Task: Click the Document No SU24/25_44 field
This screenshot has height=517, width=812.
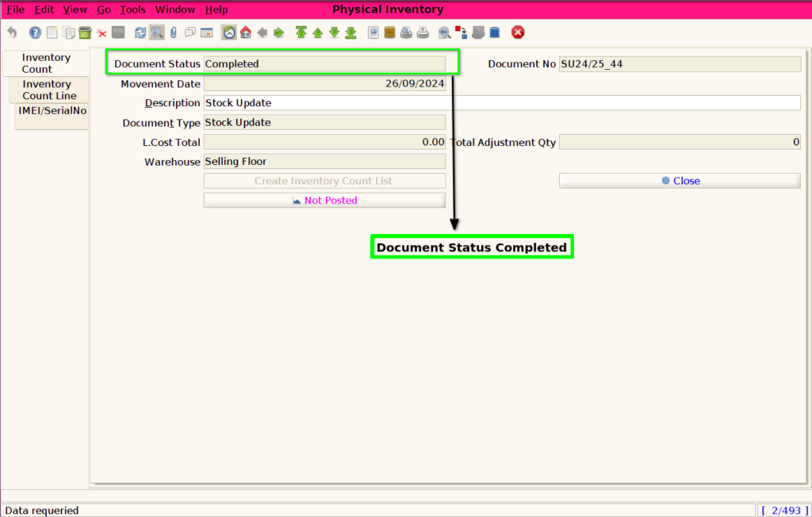Action: [680, 63]
